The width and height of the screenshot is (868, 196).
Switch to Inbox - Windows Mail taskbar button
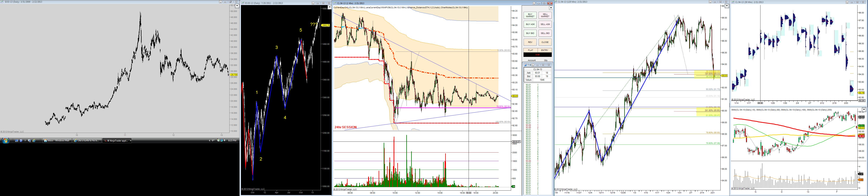57,141
